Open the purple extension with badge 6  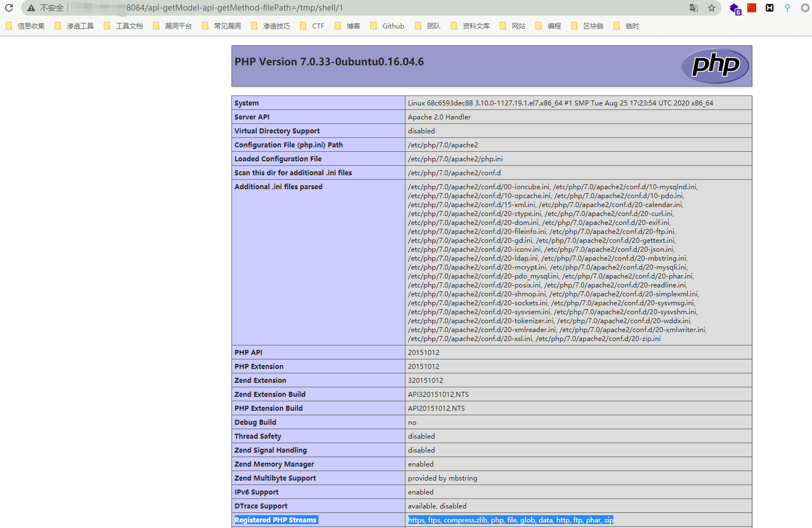tap(734, 8)
